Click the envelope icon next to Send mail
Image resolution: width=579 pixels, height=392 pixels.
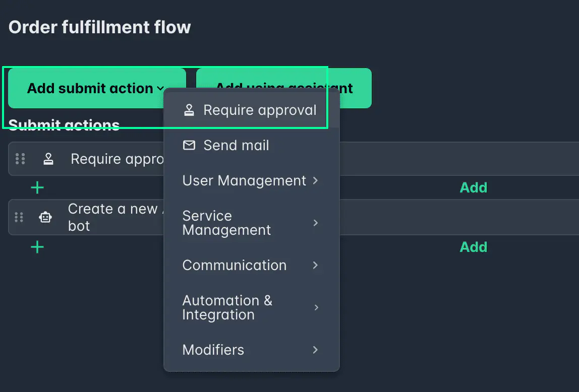click(x=189, y=145)
